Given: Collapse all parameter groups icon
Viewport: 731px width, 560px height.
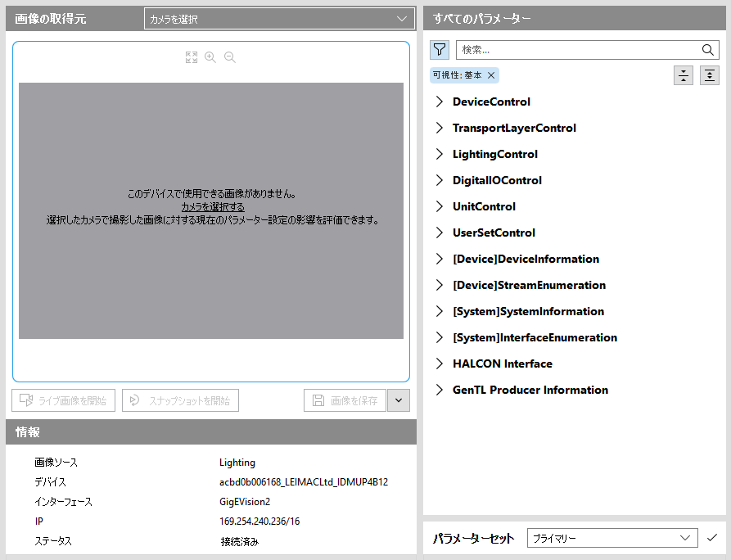Looking at the screenshot, I should (683, 75).
